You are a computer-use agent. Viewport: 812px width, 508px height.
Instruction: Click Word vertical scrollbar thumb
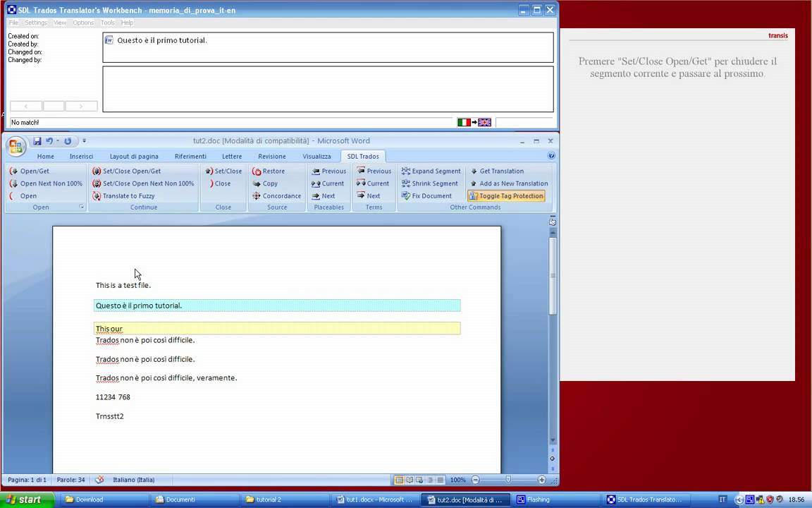(x=553, y=276)
